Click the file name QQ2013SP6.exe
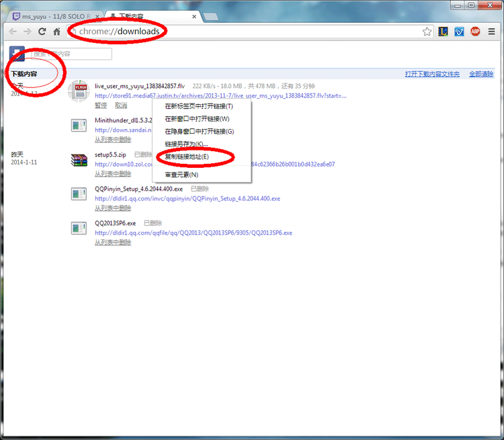Image resolution: width=504 pixels, height=440 pixels. 115,223
